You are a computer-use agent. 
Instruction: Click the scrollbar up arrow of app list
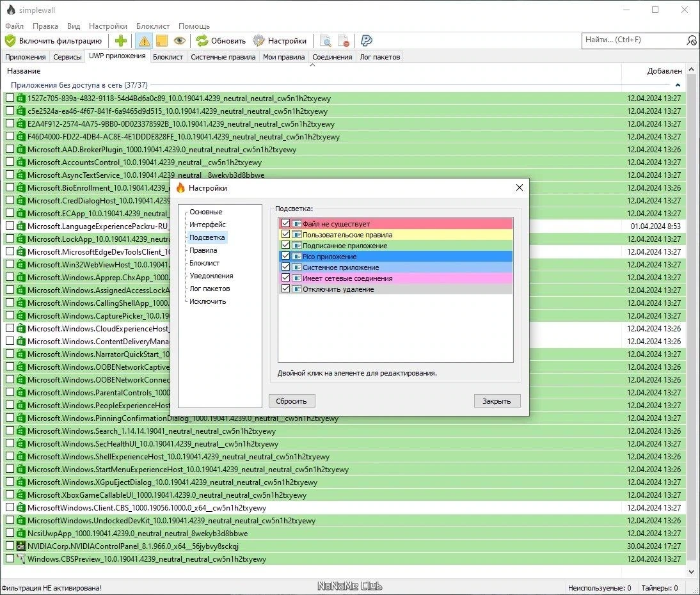(x=691, y=69)
